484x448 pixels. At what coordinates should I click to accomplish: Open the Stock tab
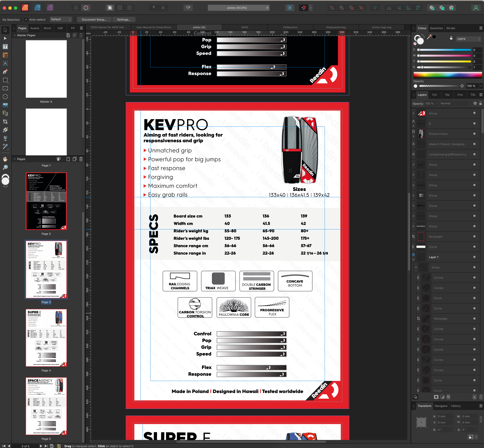pyautogui.click(x=47, y=28)
